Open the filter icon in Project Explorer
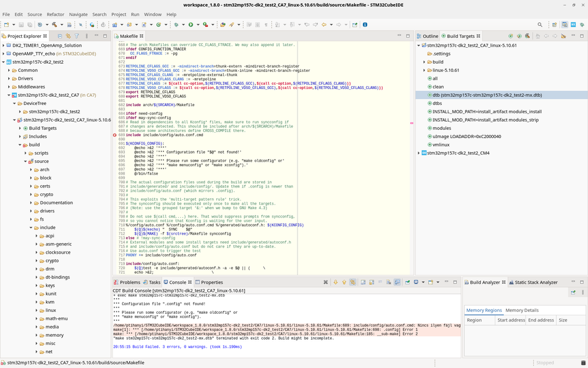 tap(77, 36)
